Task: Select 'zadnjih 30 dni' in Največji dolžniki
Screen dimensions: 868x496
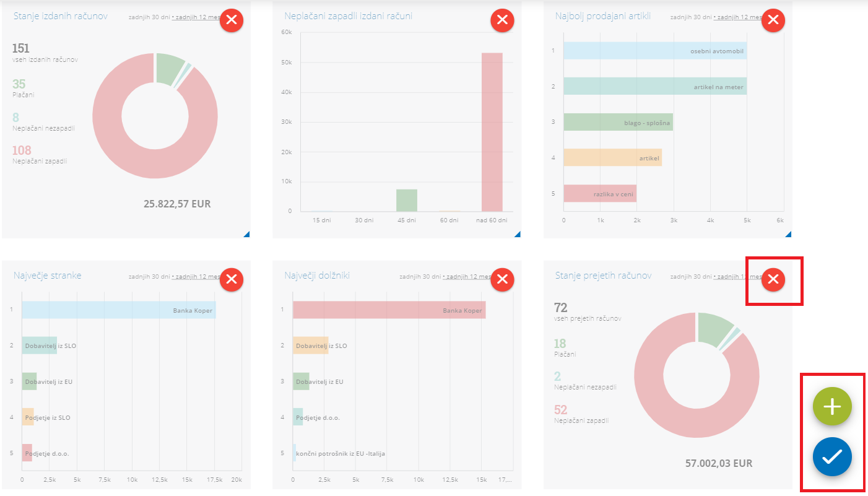Action: 420,277
